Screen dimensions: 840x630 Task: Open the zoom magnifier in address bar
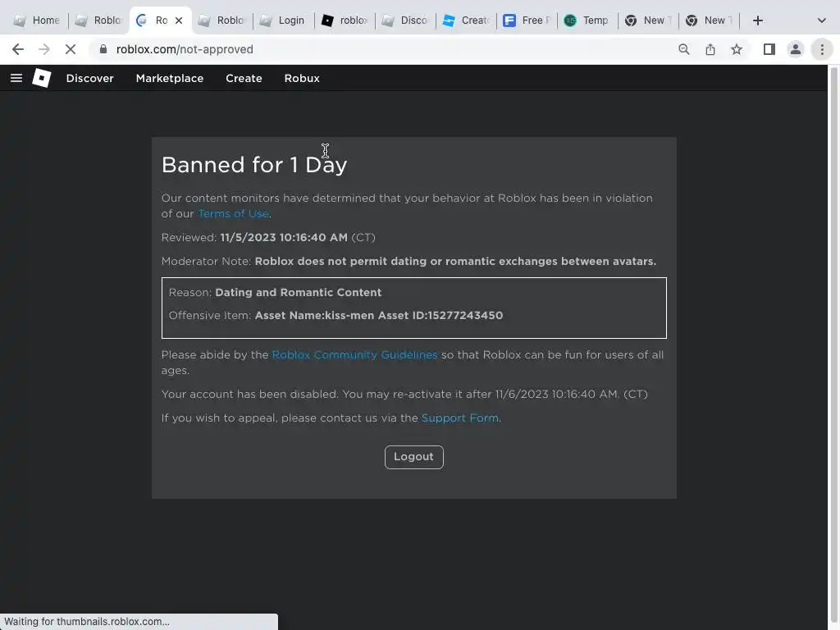coord(683,49)
